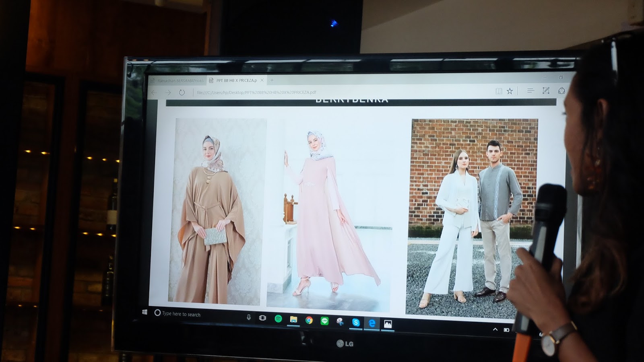Open a new tab with plus button
This screenshot has height=362, width=644.
tap(272, 80)
